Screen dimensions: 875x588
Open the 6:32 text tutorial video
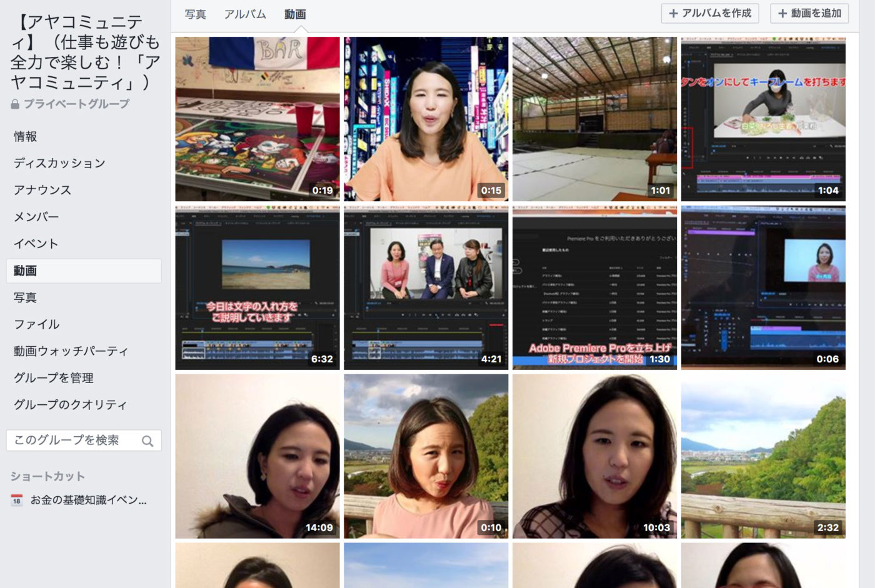(x=257, y=287)
